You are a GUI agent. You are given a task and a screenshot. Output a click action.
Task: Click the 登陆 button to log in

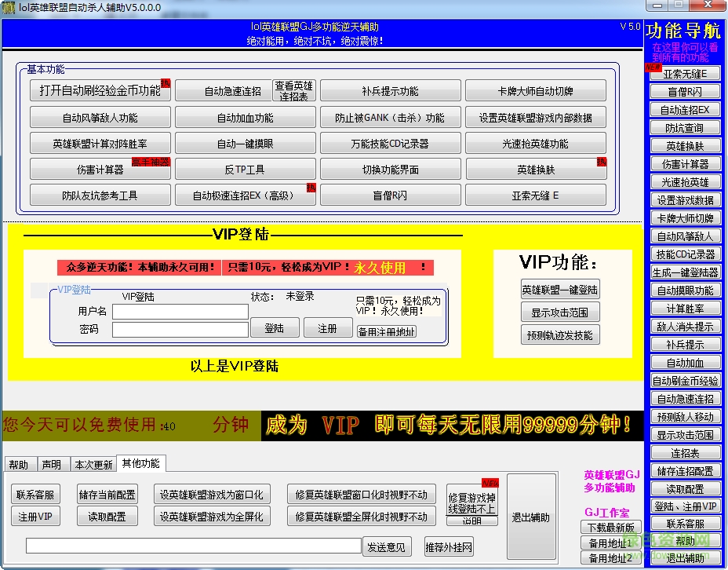(x=274, y=327)
